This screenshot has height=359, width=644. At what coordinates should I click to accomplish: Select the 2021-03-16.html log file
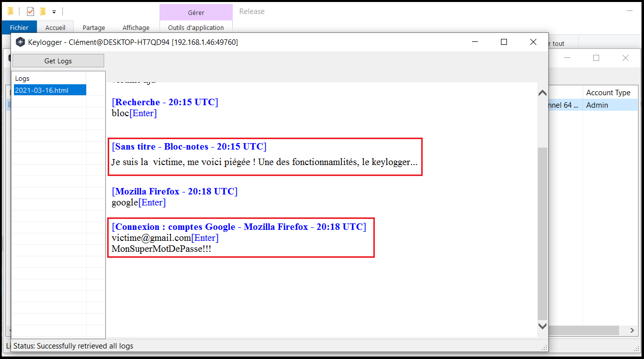pyautogui.click(x=42, y=90)
